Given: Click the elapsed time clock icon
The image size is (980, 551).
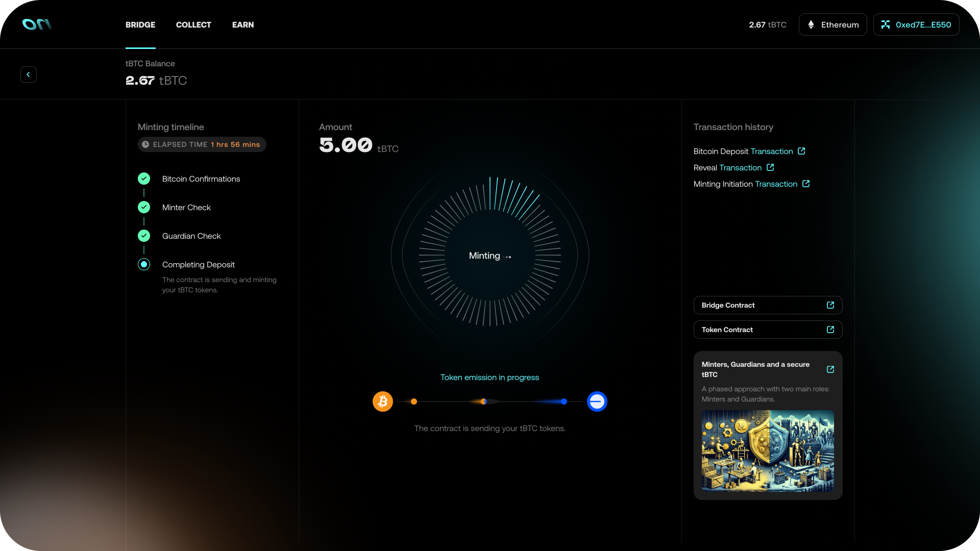Looking at the screenshot, I should pyautogui.click(x=145, y=144).
